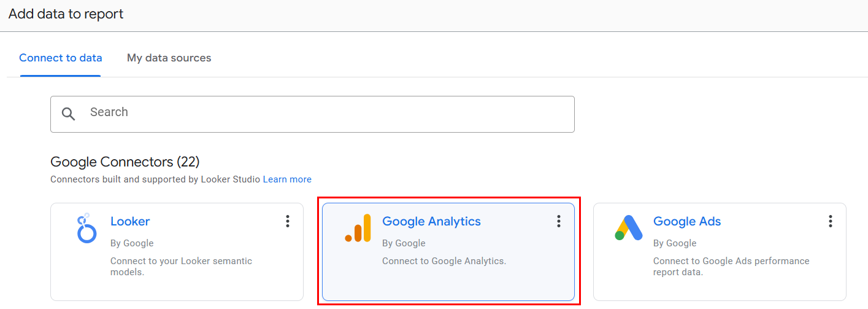Focus the Search connectors input field
This screenshot has height=309, width=868.
312,114
